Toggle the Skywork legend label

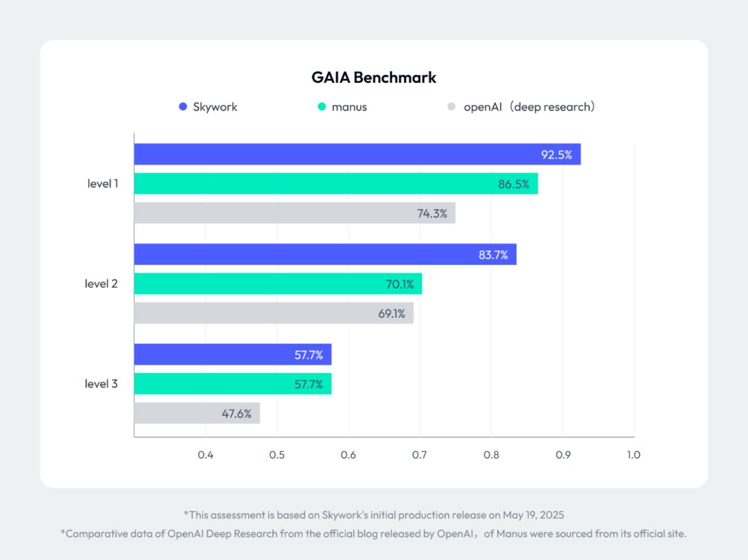click(x=216, y=107)
